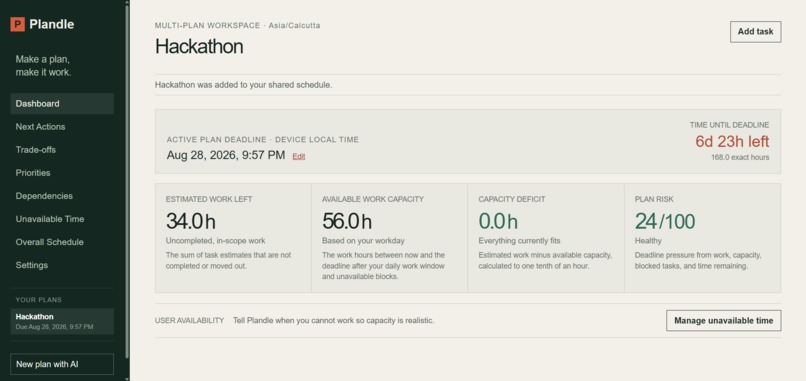806x381 pixels.
Task: Click the ESTIMATED WORK LEFT card title
Action: [x=209, y=199]
